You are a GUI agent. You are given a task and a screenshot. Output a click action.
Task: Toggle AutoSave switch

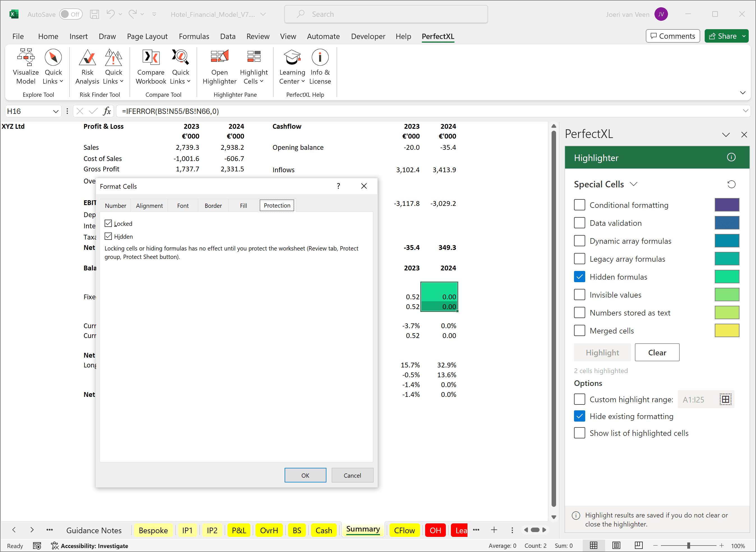(71, 14)
